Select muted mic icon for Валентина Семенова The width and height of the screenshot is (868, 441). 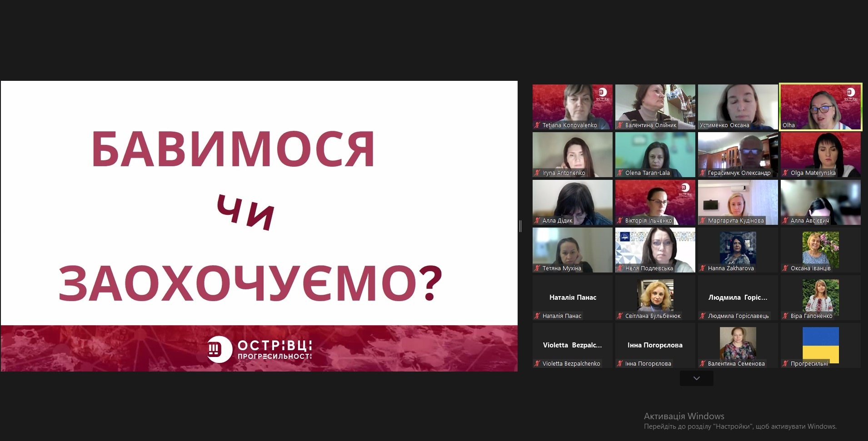tap(703, 363)
